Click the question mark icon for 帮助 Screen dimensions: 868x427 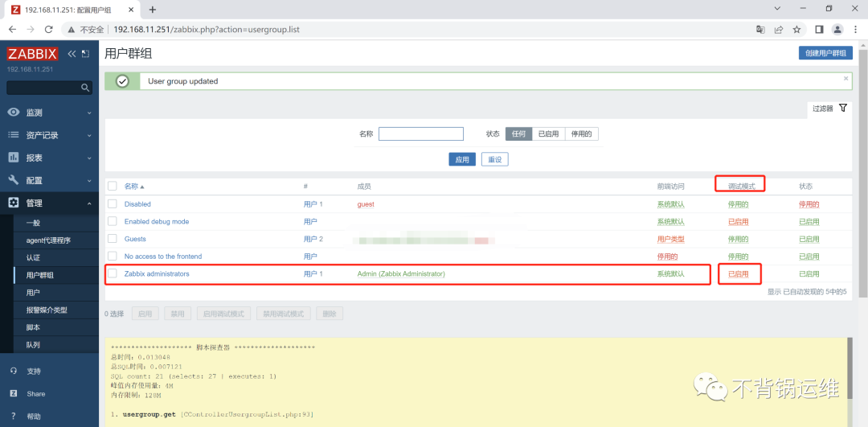[14, 416]
